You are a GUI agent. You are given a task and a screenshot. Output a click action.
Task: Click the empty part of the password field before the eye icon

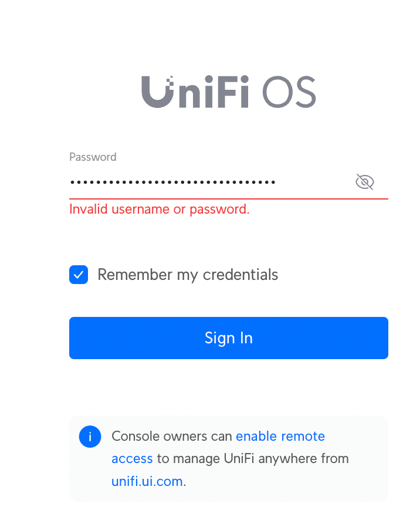point(314,182)
